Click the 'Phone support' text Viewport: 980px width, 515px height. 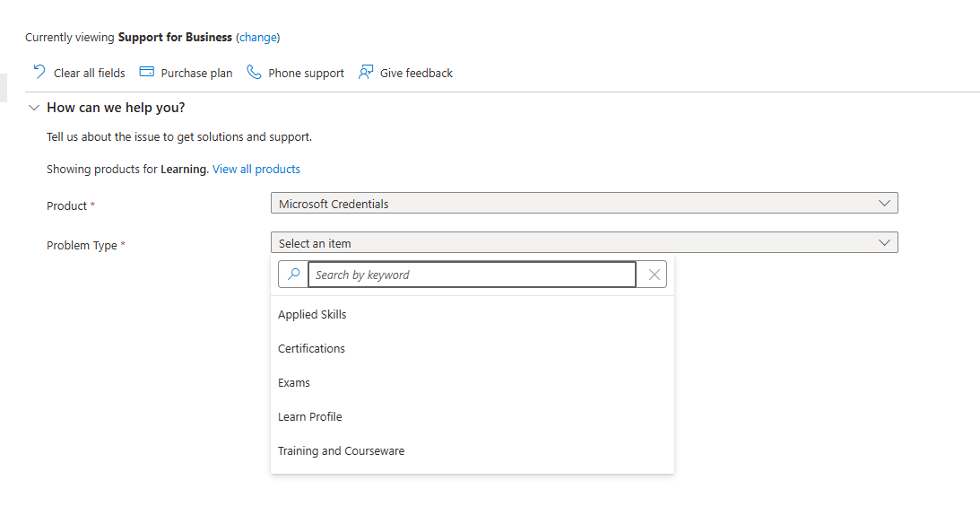pos(307,74)
